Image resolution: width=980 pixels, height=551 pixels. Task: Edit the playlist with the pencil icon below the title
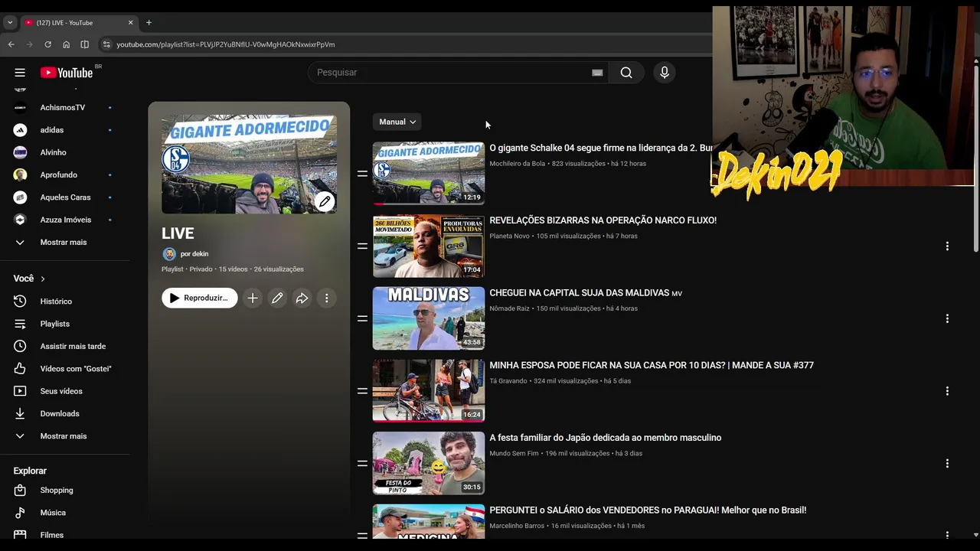pos(277,298)
